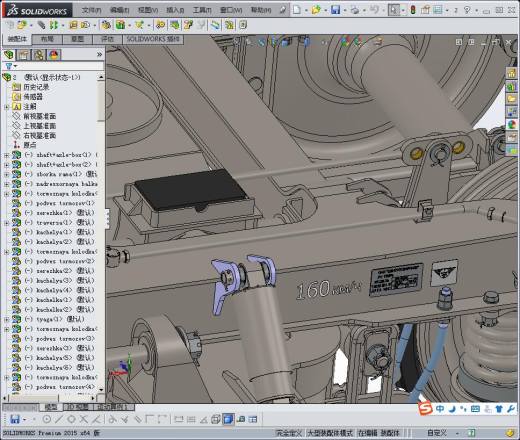Switch to the SOLIDWORKS 插件 tab
520x440 pixels.
coord(153,39)
